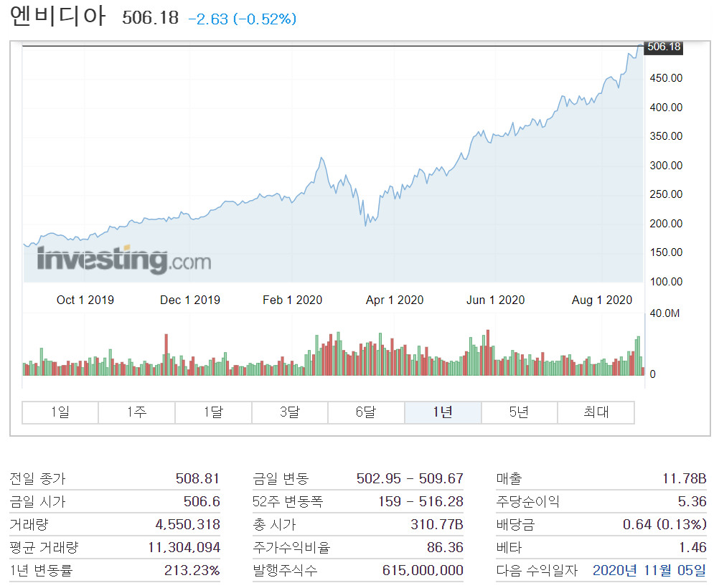The height and width of the screenshot is (588, 719).
Task: Click the Feb 1 2020 axis label
Action: coord(293,300)
